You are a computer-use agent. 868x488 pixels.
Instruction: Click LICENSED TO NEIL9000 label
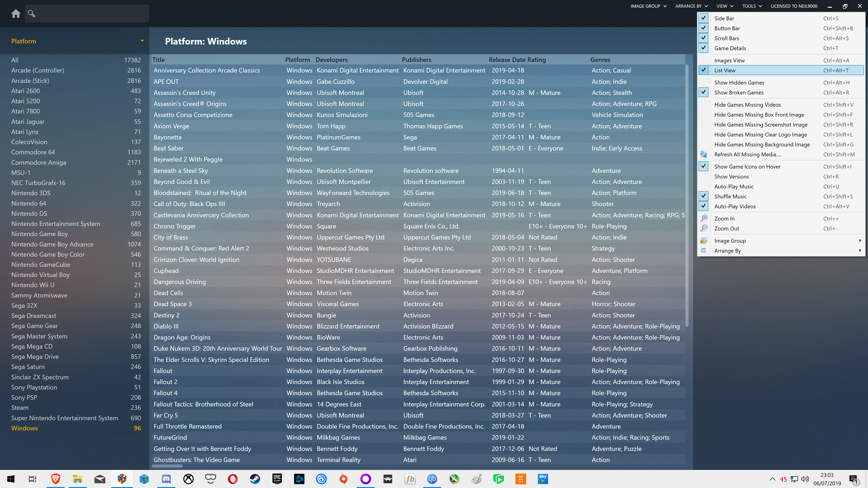(794, 6)
